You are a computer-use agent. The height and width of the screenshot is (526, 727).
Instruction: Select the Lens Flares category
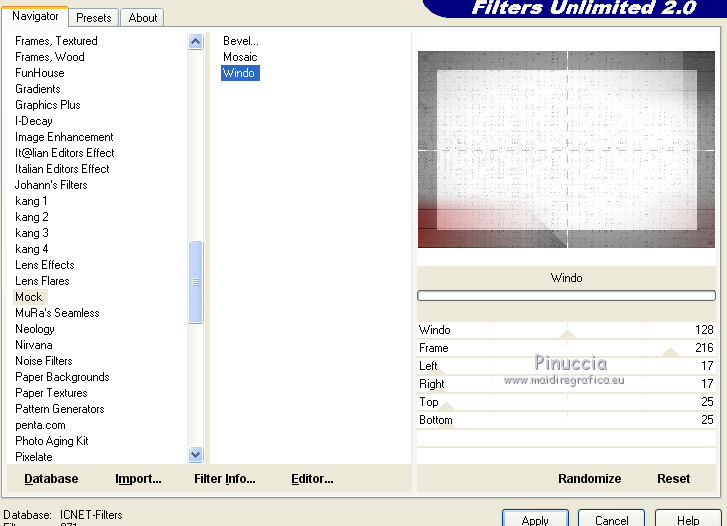pos(42,281)
